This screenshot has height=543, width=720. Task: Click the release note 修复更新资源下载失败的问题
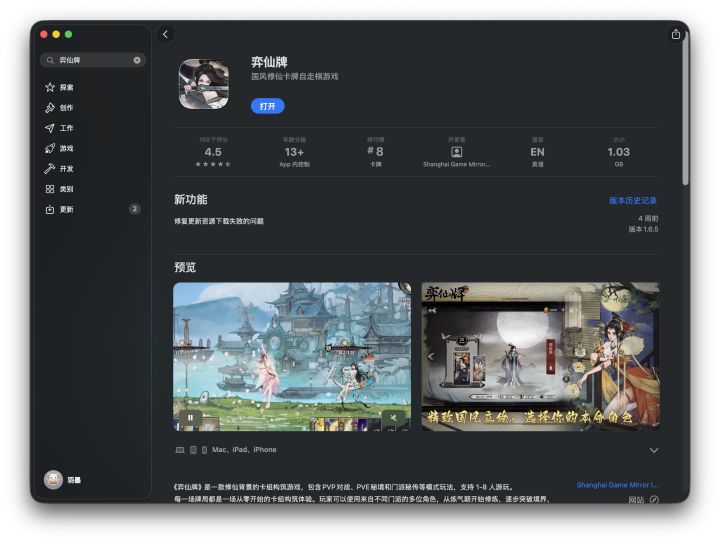[x=219, y=221]
